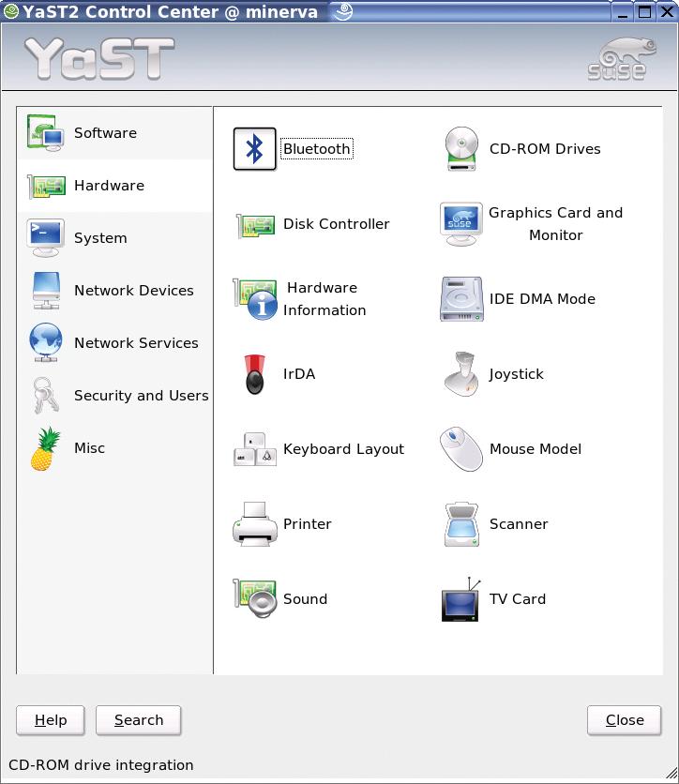This screenshot has width=679, height=784.
Task: Click the Bluetooth text label
Action: pyautogui.click(x=316, y=149)
